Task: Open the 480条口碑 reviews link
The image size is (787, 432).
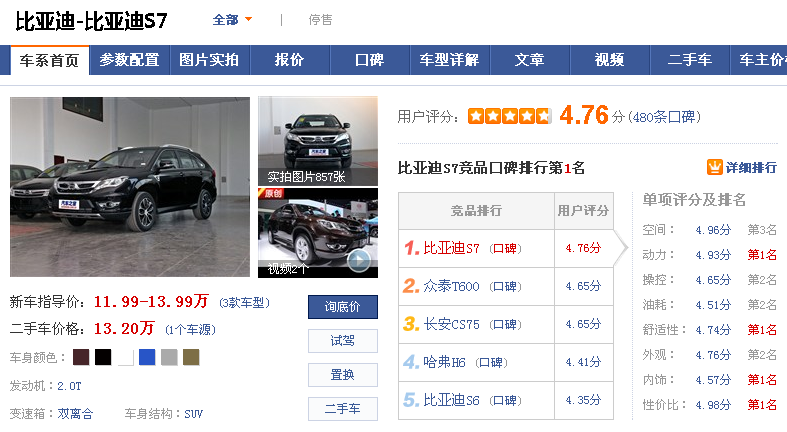Action: [664, 117]
